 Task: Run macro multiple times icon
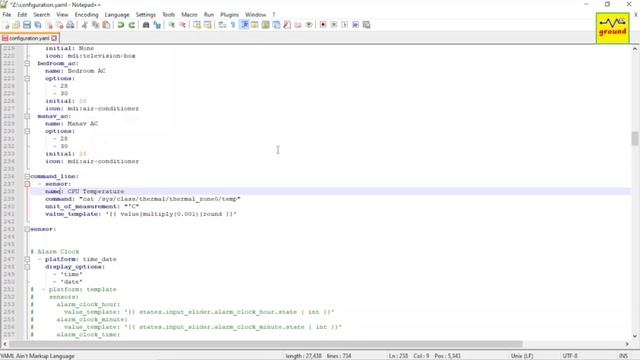tap(356, 25)
